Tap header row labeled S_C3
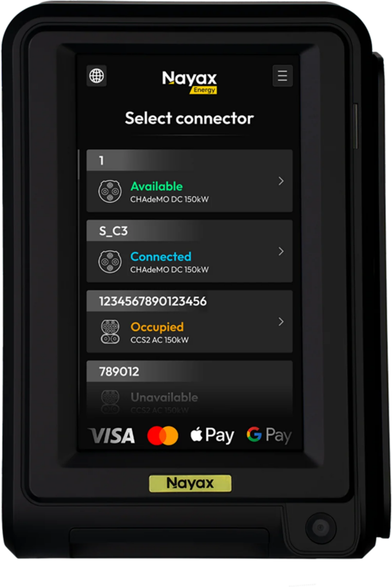The height and width of the screenshot is (587, 392). tap(190, 230)
